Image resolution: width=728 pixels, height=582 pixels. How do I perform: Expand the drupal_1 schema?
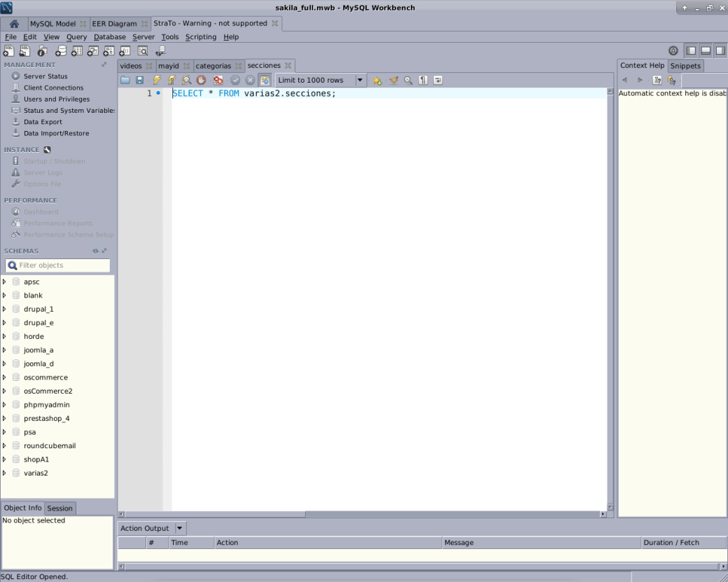pos(4,310)
